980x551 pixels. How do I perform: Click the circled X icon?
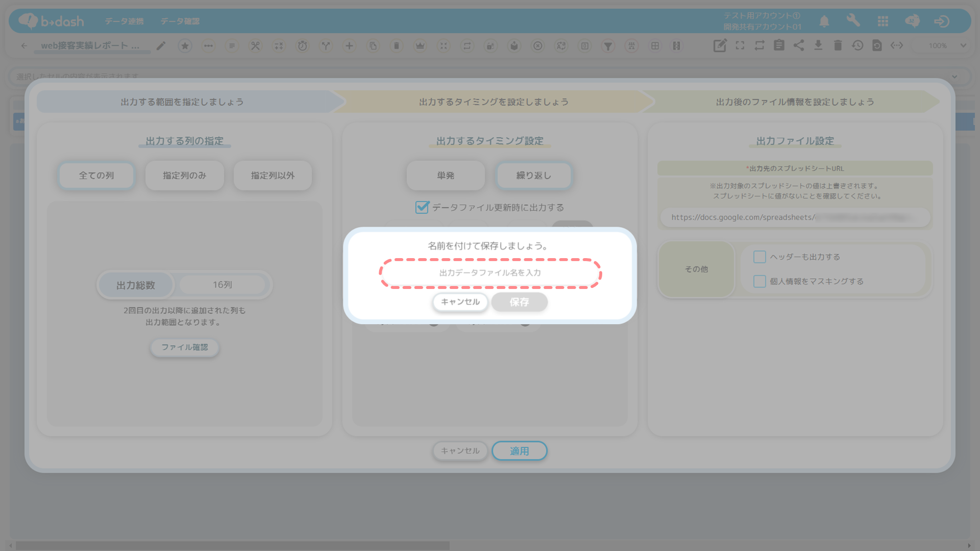click(x=538, y=46)
